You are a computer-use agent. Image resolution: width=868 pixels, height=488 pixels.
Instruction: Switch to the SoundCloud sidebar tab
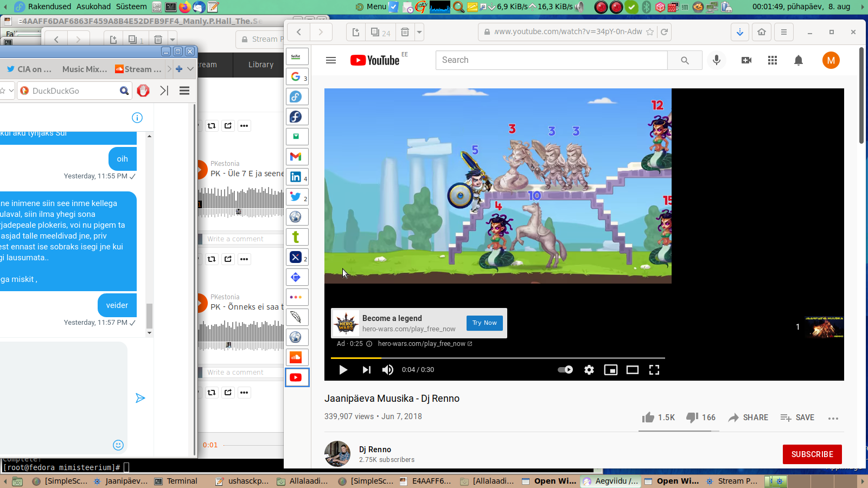click(x=297, y=357)
